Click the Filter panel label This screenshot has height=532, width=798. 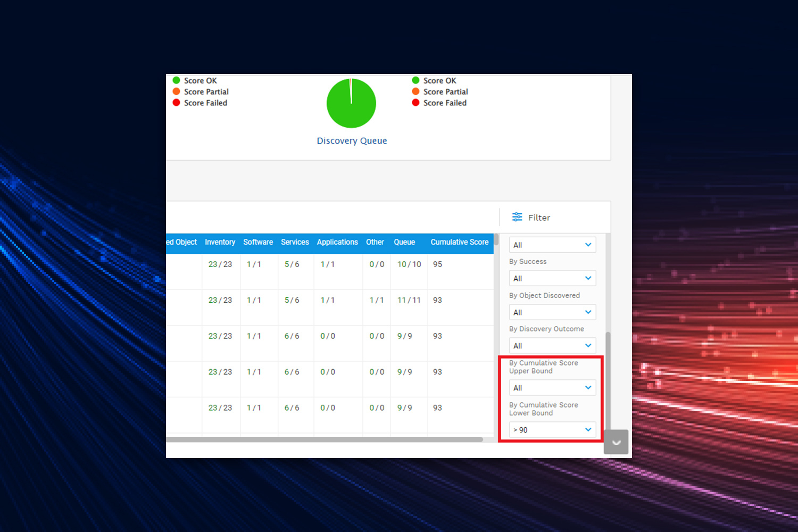[x=539, y=217]
